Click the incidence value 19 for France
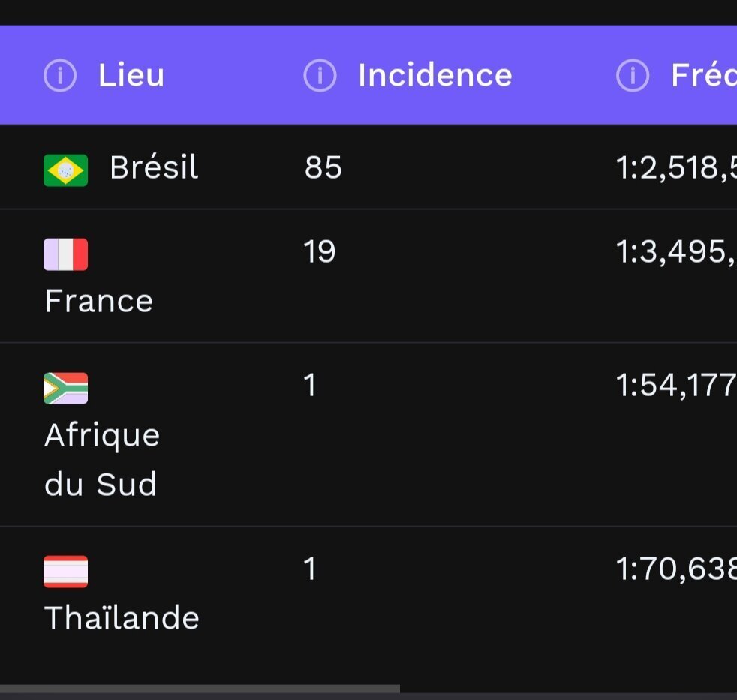This screenshot has height=700, width=737. (319, 251)
